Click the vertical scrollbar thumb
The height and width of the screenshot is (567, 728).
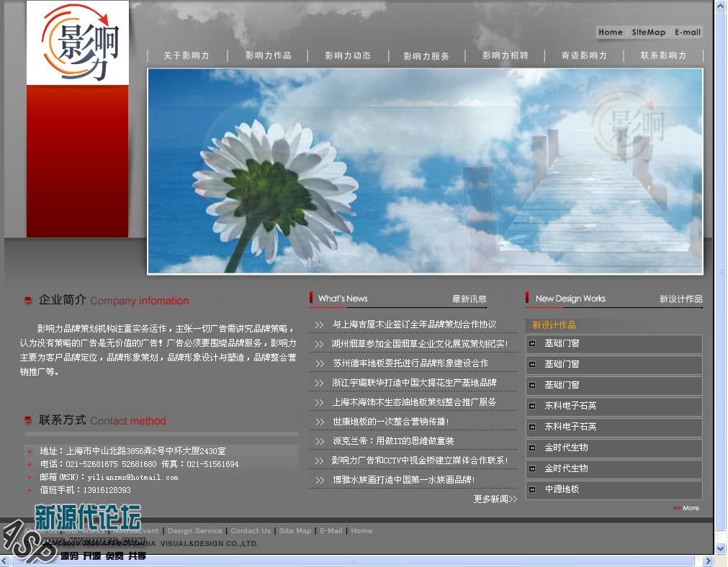click(x=721, y=271)
